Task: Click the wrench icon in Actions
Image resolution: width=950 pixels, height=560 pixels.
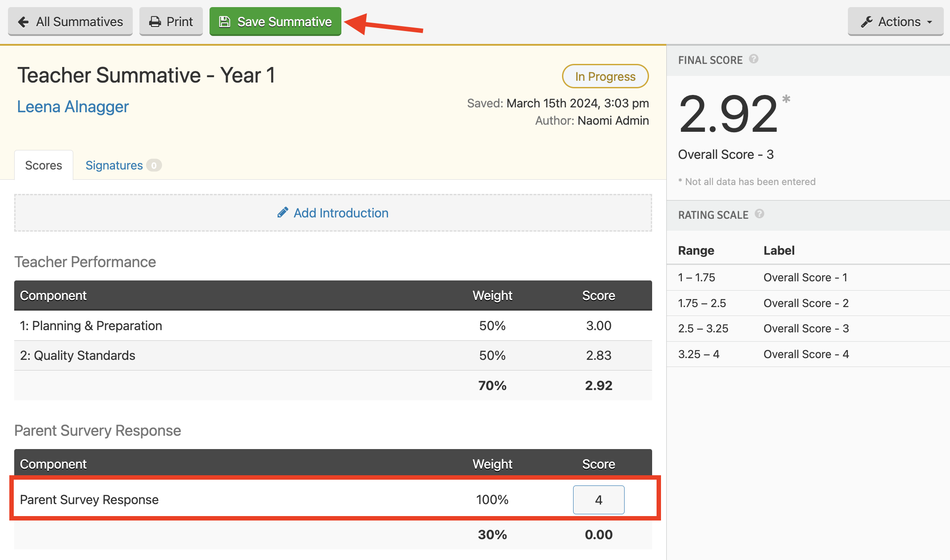Action: tap(867, 22)
